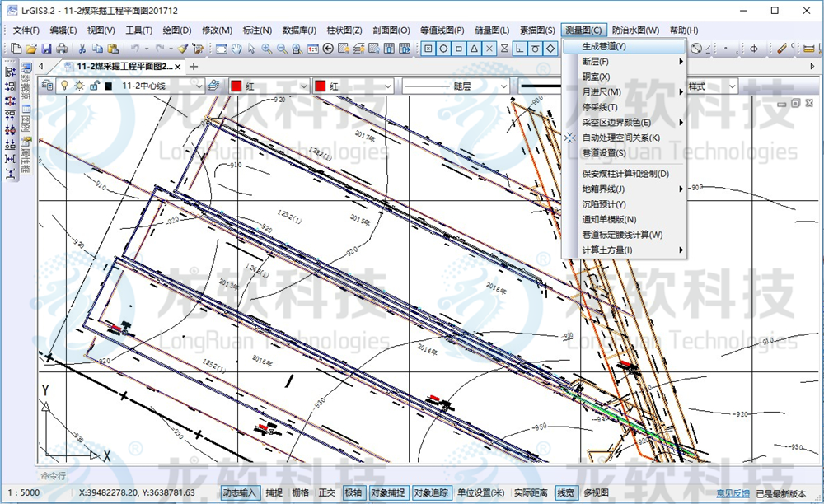Image resolution: width=824 pixels, height=504 pixels.
Task: Click the Save icon in the toolbar
Action: 48,49
